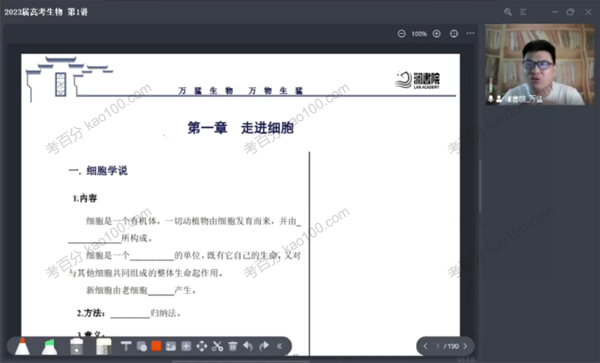Go to the previous page

click(425, 346)
